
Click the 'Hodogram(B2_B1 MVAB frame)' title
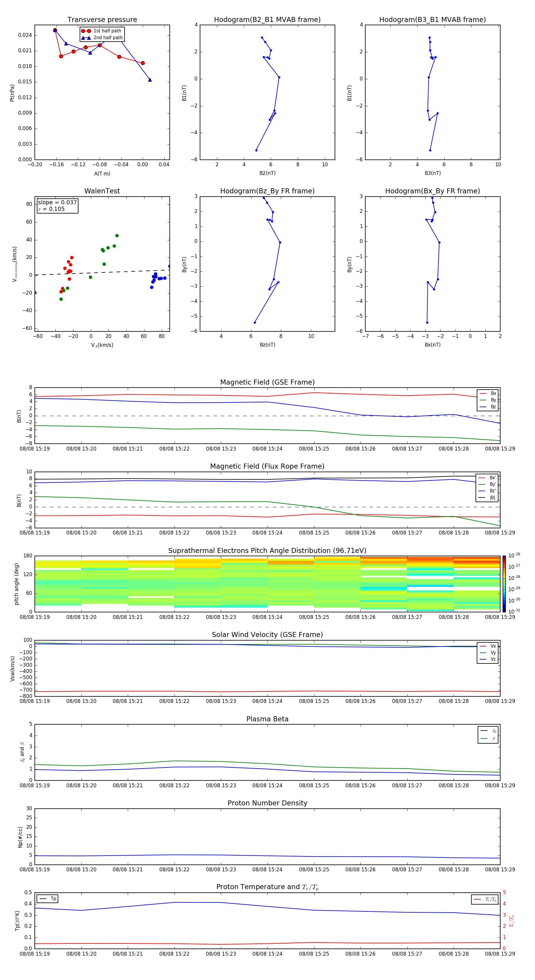[267, 20]
